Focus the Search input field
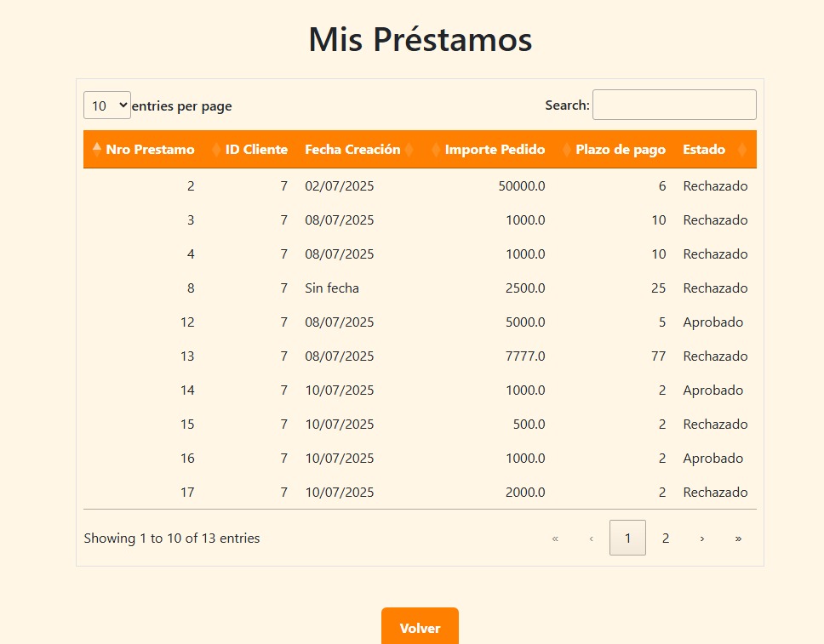Viewport: 824px width, 644px height. tap(674, 105)
